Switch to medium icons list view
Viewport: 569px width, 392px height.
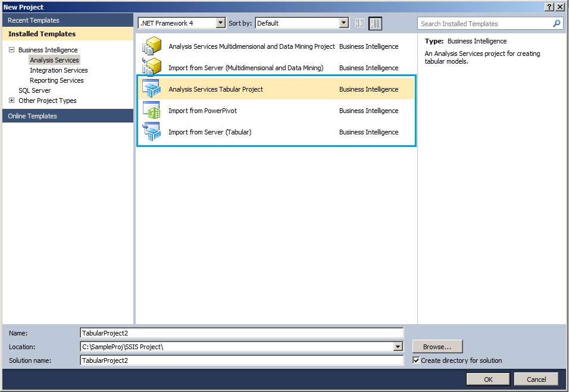click(375, 23)
